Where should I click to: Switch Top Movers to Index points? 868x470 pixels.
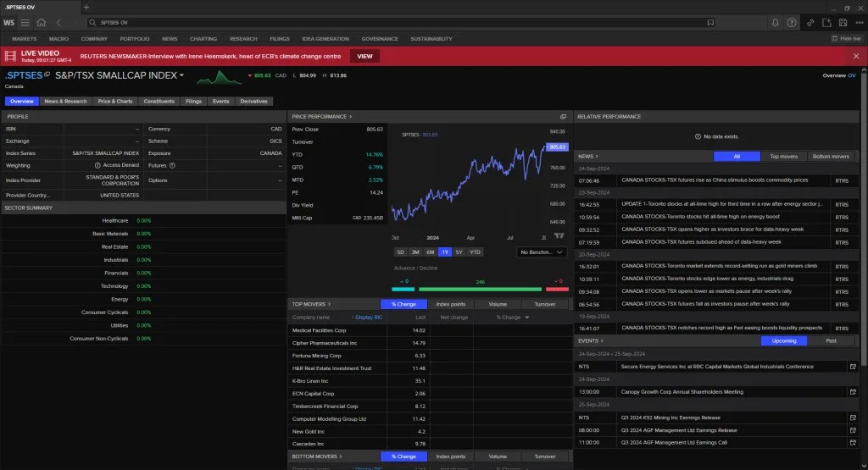coord(451,304)
